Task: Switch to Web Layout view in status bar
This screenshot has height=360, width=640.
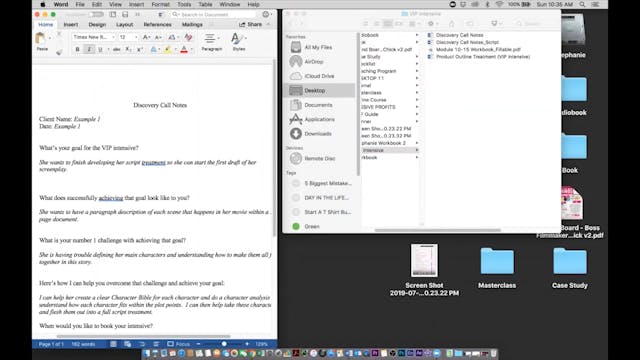Action: point(127,344)
